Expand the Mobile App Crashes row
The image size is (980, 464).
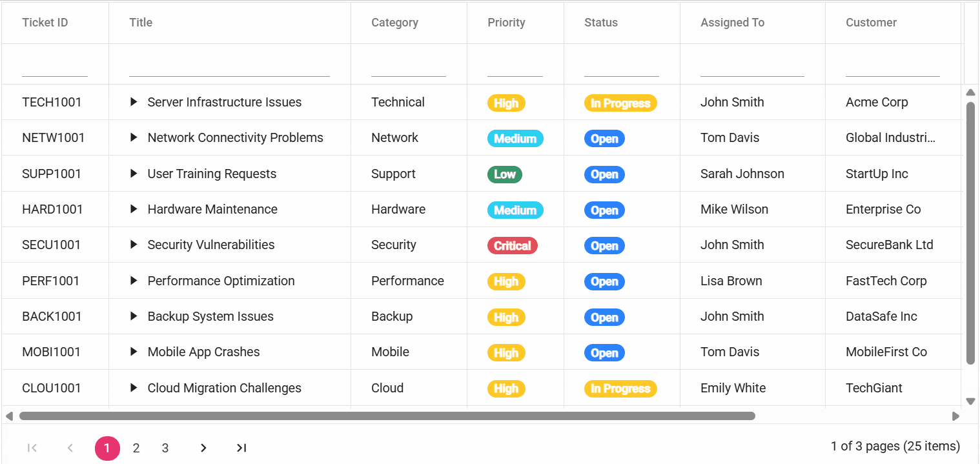[134, 352]
